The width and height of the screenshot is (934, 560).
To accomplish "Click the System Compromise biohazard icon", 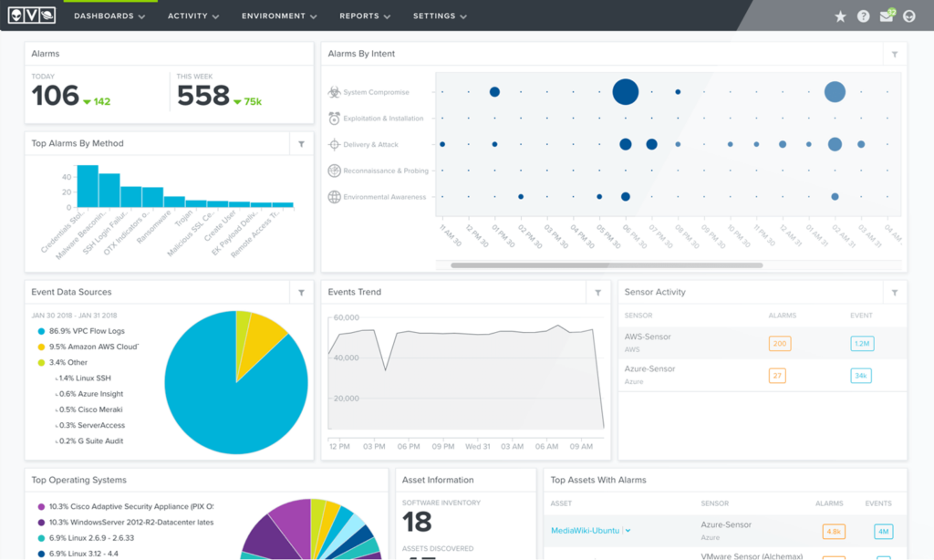I will [335, 92].
